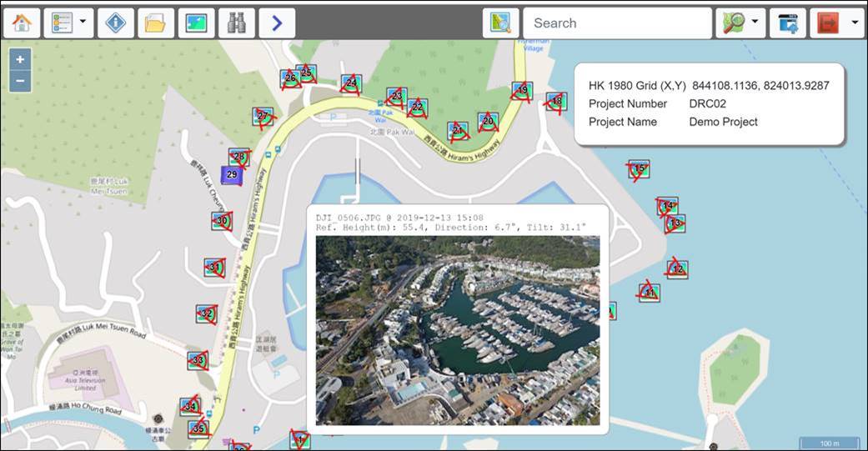This screenshot has width=868, height=451.
Task: Select photo marker 25
Action: [306, 73]
